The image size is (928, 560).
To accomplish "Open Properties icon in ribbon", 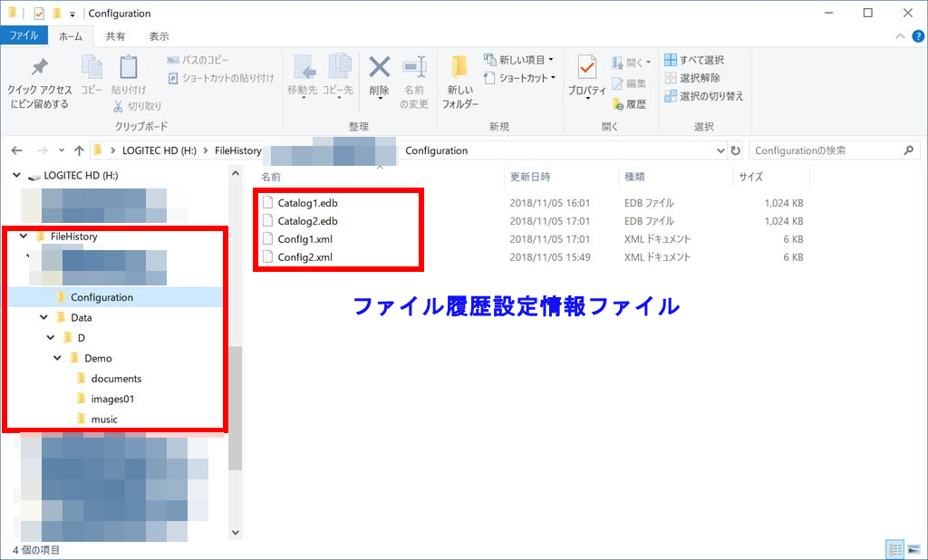I will [x=586, y=69].
